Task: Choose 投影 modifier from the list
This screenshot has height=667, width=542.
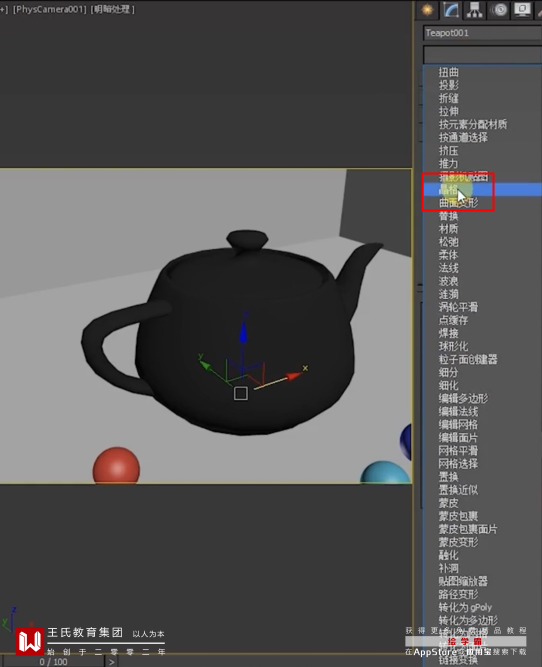Action: click(448, 85)
